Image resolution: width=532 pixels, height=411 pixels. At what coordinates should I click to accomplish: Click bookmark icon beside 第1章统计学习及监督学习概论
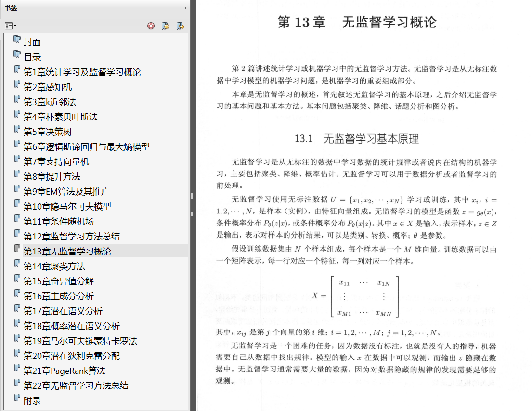pos(17,69)
